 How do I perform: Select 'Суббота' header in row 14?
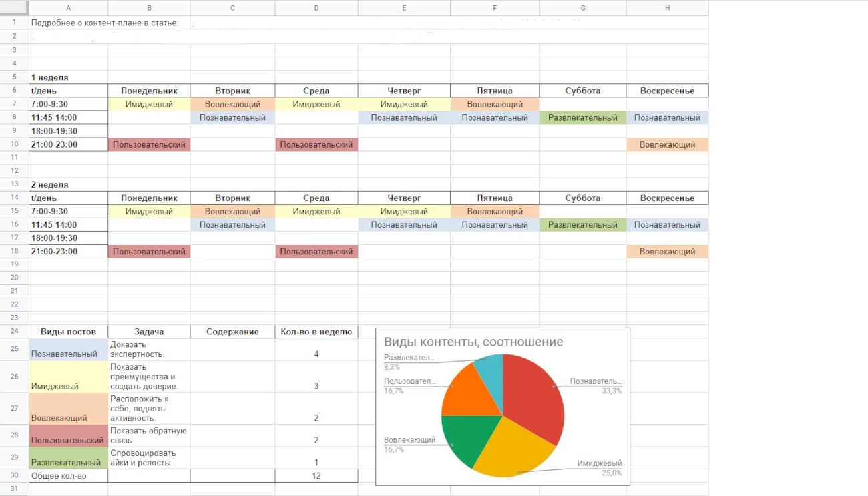583,198
